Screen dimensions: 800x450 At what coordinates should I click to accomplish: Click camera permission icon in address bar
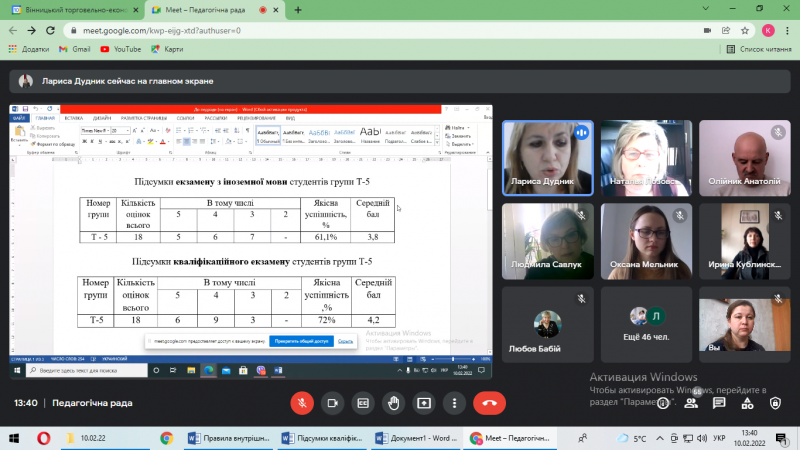707,31
